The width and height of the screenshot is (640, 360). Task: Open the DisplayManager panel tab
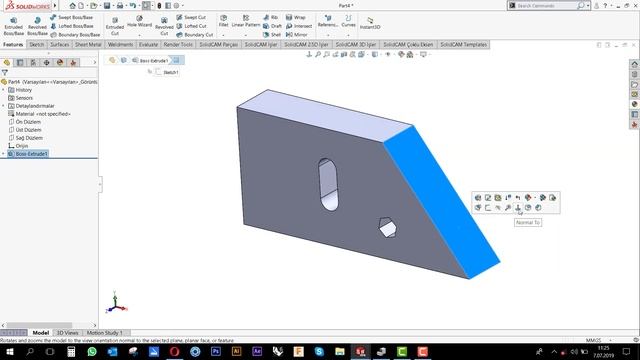pyautogui.click(x=60, y=62)
